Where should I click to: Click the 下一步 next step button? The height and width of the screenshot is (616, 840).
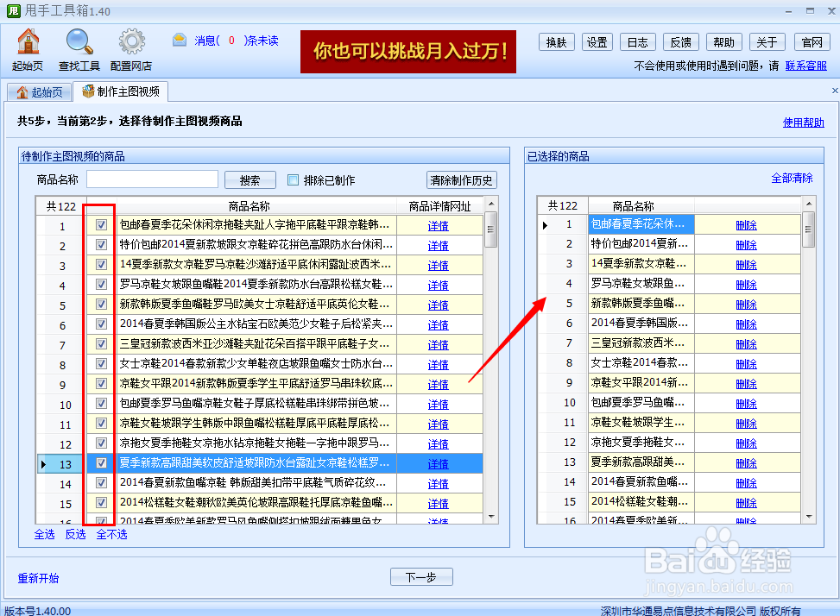click(421, 576)
